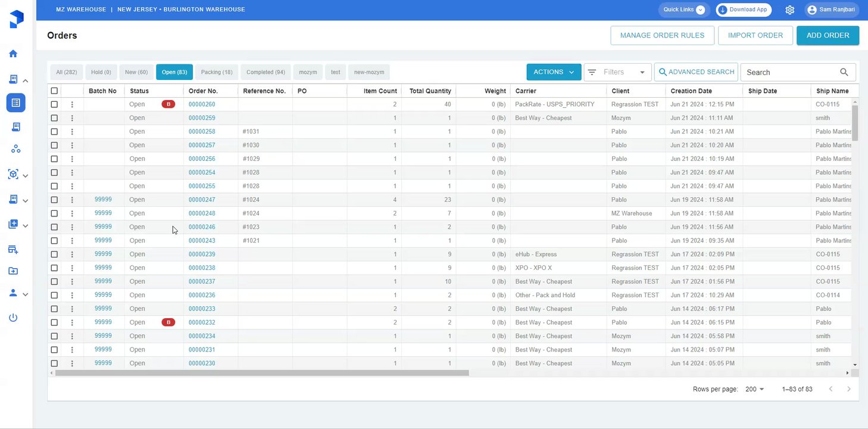Switch to the Completed (94) tab
Viewport: 868px width, 429px height.
(266, 72)
